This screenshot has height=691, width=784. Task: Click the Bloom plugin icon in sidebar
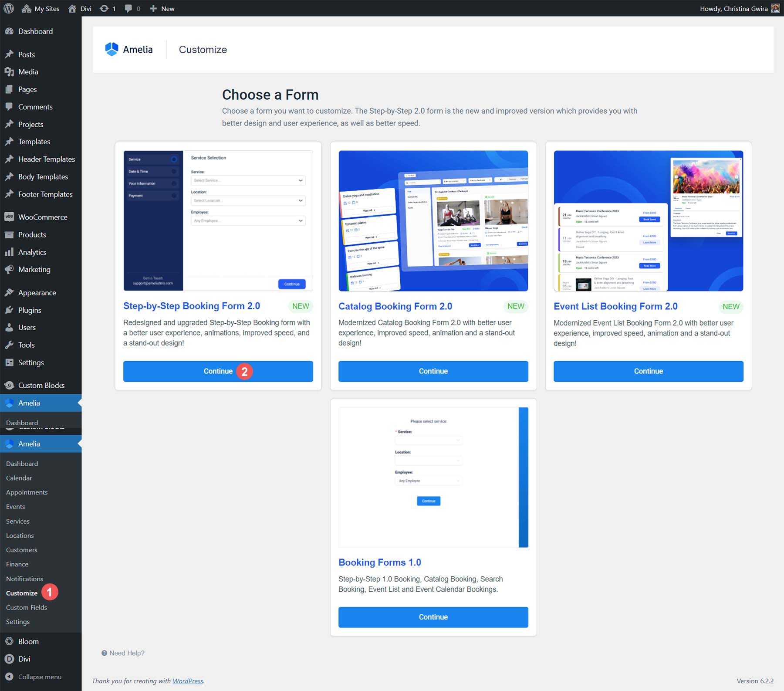10,641
